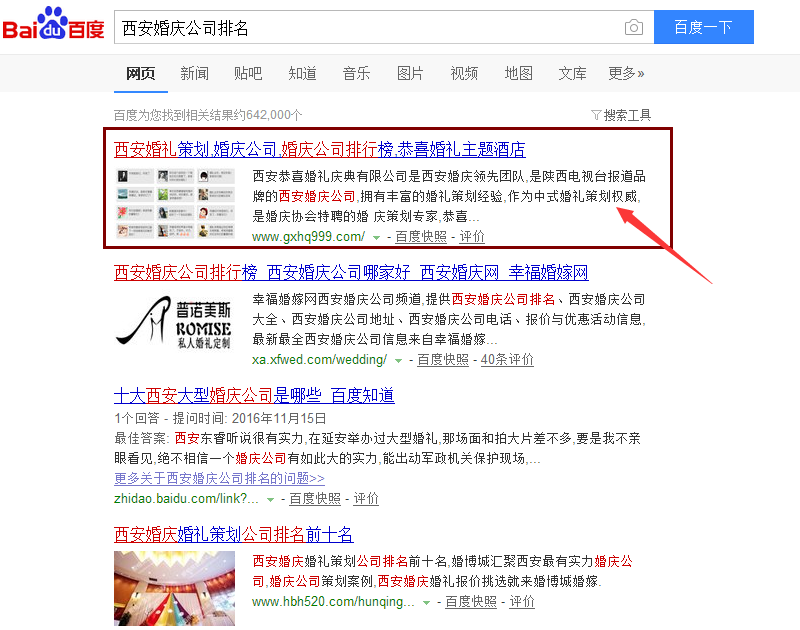Click the 40条评价 link

click(x=507, y=360)
